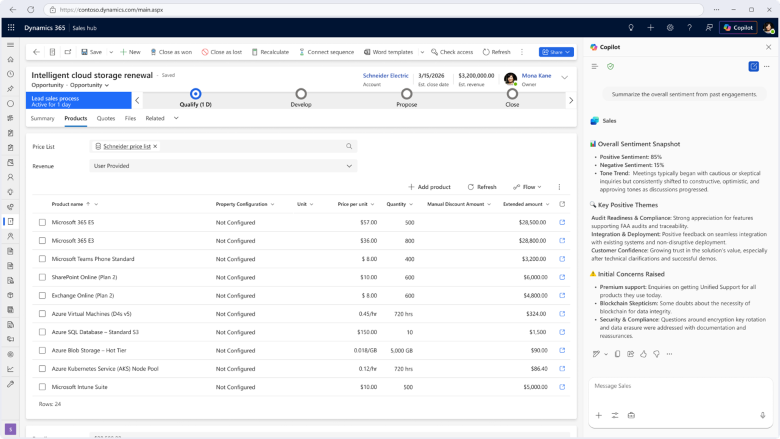Thumbs up the Copilot response

point(643,354)
